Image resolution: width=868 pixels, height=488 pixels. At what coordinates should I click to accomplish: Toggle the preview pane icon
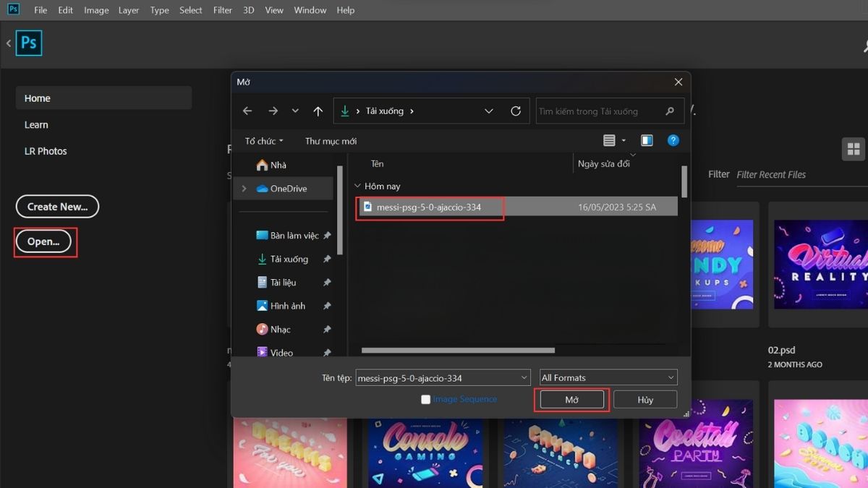click(647, 140)
